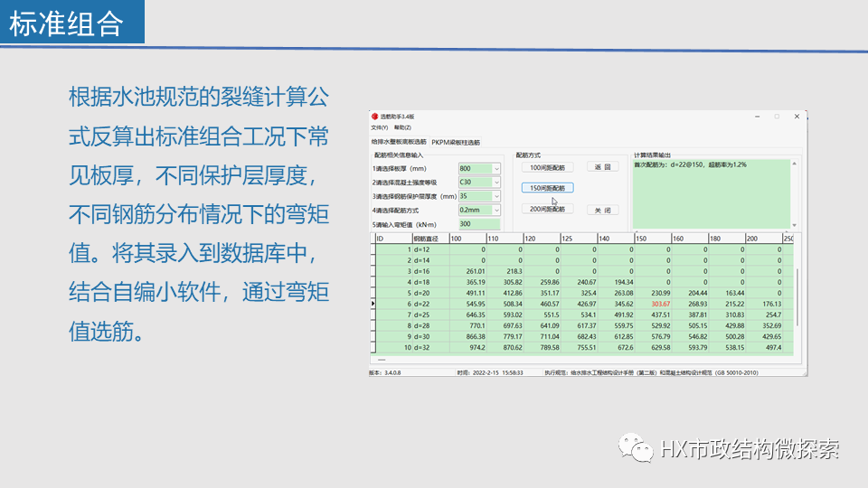Click the 140 column header
Image resolution: width=868 pixels, height=488 pixels.
616,239
